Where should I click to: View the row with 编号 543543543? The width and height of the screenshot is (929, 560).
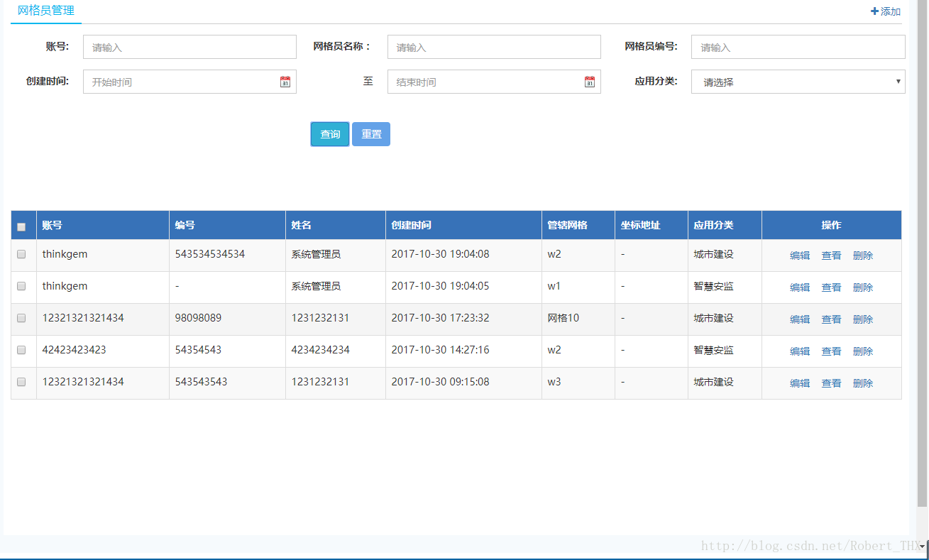pyautogui.click(x=831, y=383)
